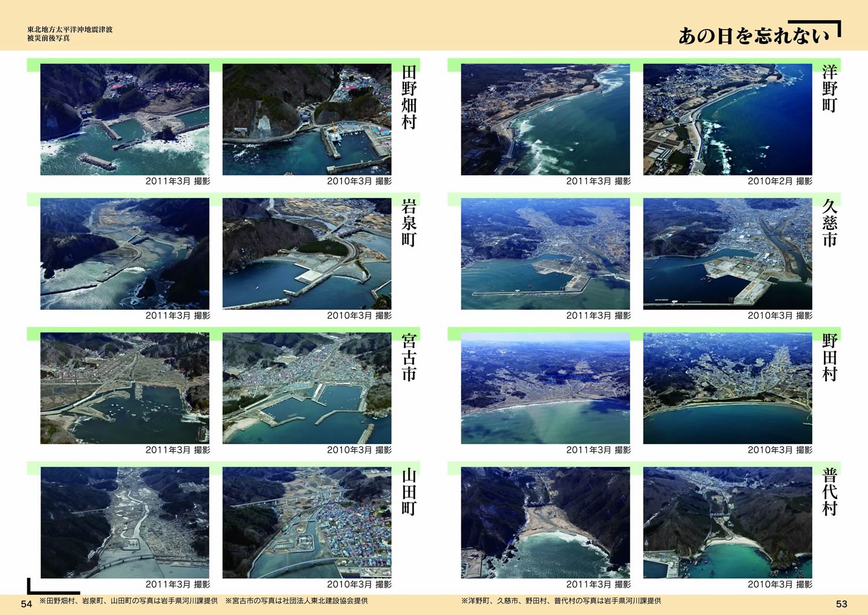Click the 山田町 2011年3月 aerial photo

125,522
